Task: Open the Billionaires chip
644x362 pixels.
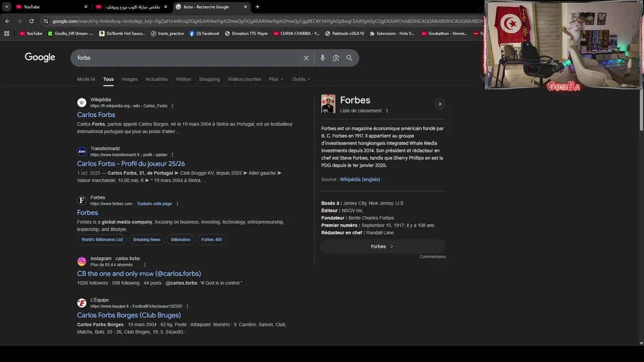Action: pyautogui.click(x=181, y=239)
